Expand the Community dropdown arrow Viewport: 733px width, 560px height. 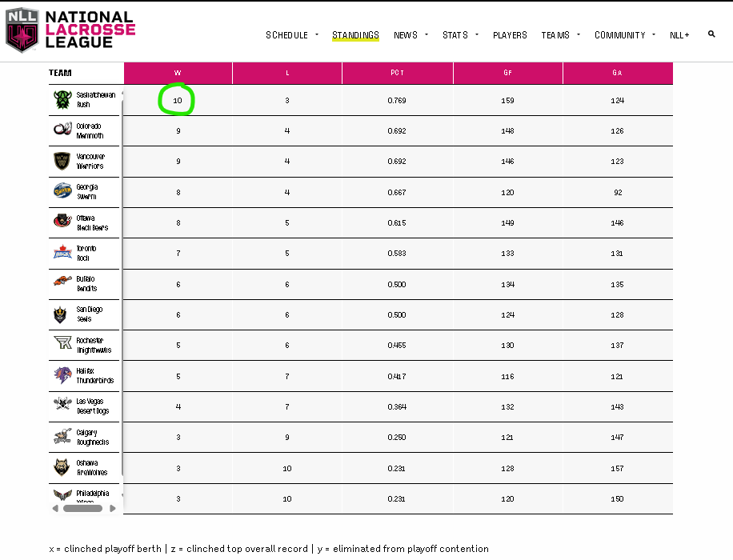click(x=654, y=34)
